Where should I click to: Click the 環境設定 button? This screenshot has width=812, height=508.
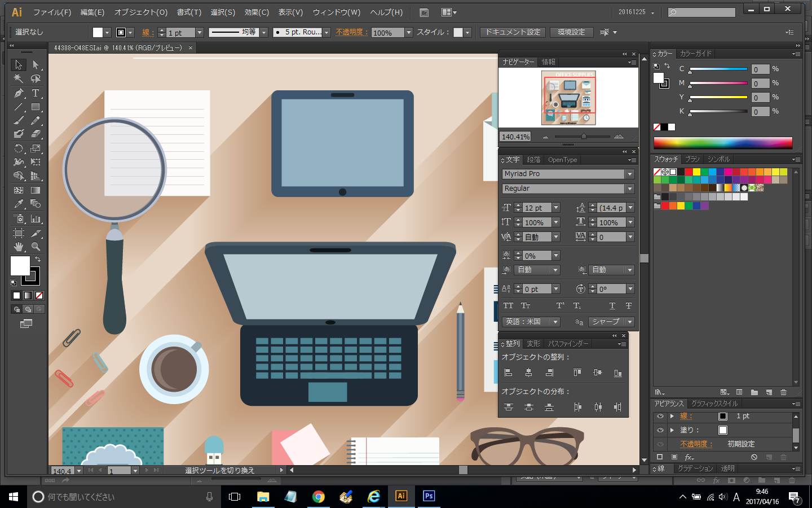pyautogui.click(x=571, y=32)
